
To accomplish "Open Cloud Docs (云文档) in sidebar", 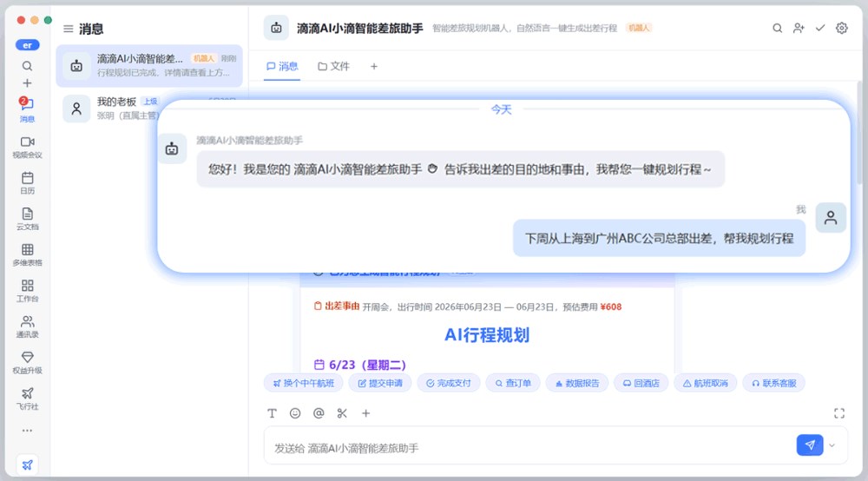I will (27, 219).
